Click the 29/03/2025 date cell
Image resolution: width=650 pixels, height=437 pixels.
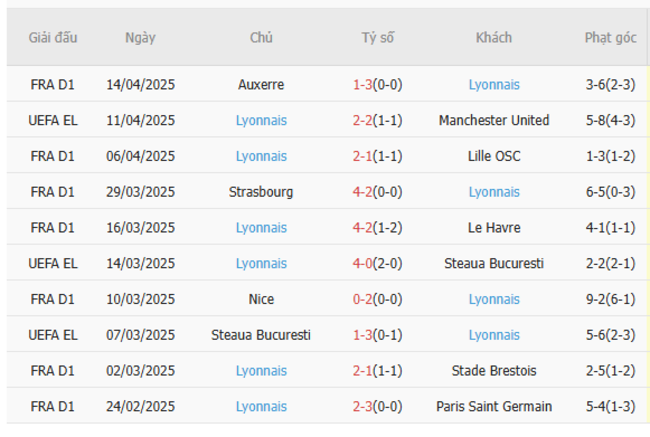click(140, 192)
